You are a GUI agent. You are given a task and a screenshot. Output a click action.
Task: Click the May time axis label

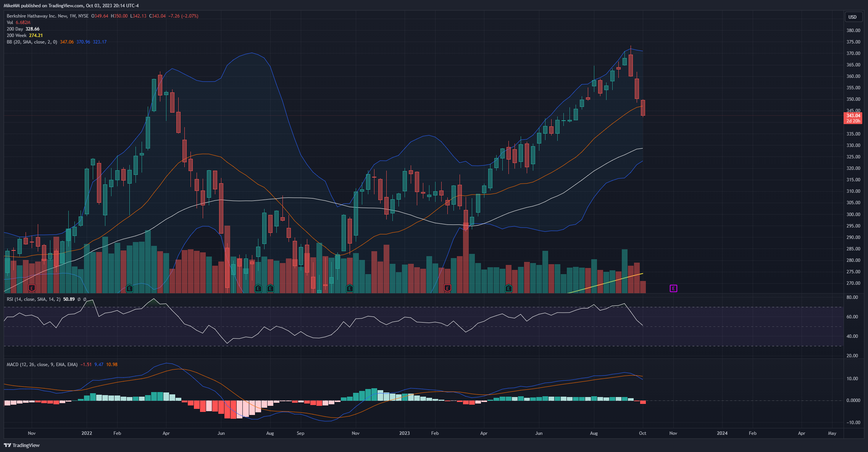point(832,433)
